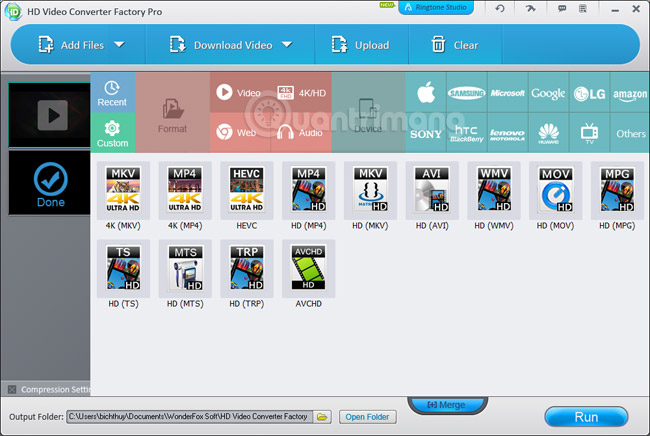The image size is (650, 436).
Task: Click Add Files button
Action: click(71, 45)
